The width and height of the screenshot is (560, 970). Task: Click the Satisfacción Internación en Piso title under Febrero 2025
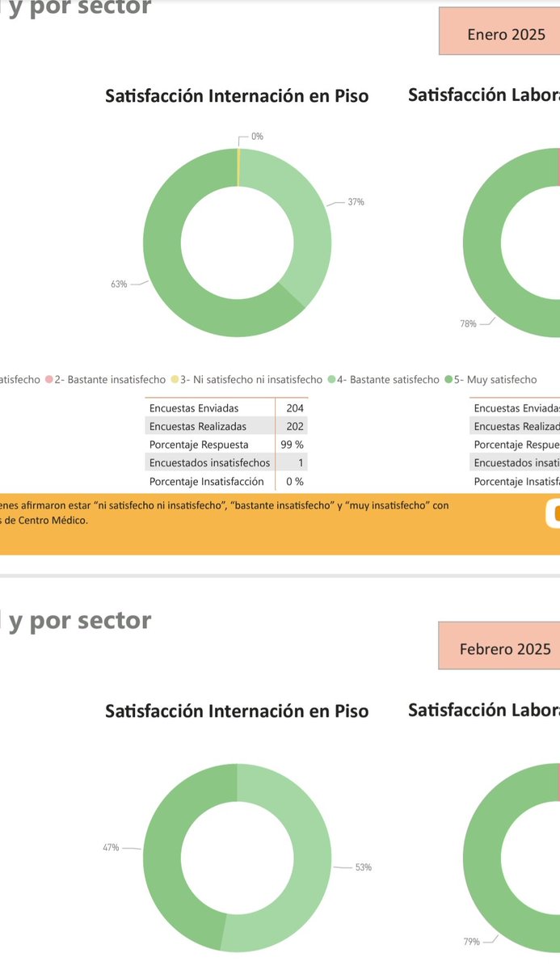(237, 711)
